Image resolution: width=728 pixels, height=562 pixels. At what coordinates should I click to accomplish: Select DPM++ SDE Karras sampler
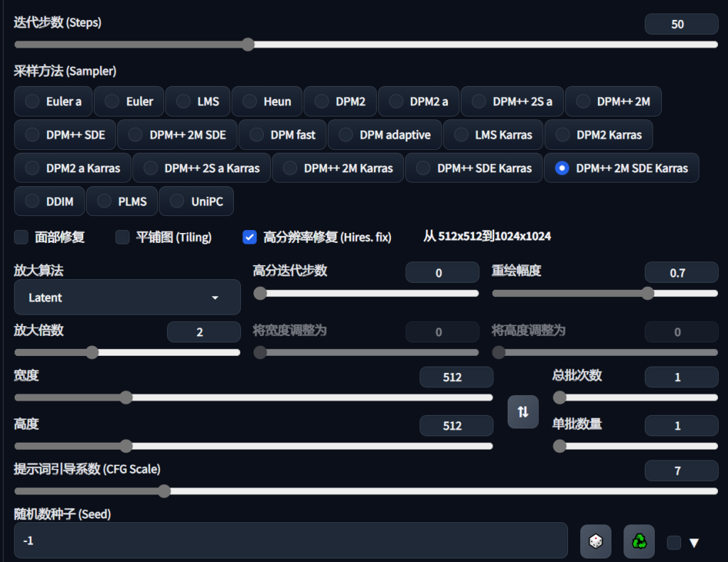(473, 168)
